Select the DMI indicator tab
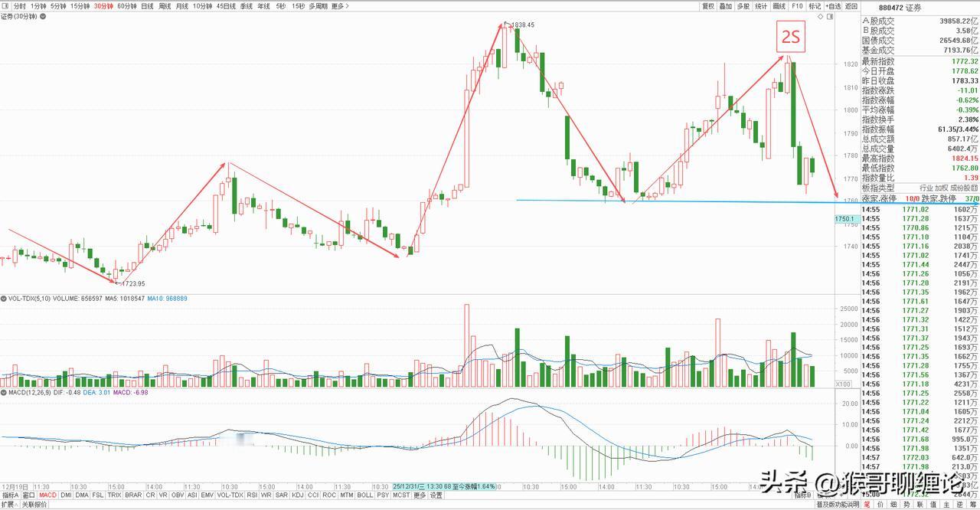Image resolution: width=980 pixels, height=510 pixels. [x=67, y=495]
